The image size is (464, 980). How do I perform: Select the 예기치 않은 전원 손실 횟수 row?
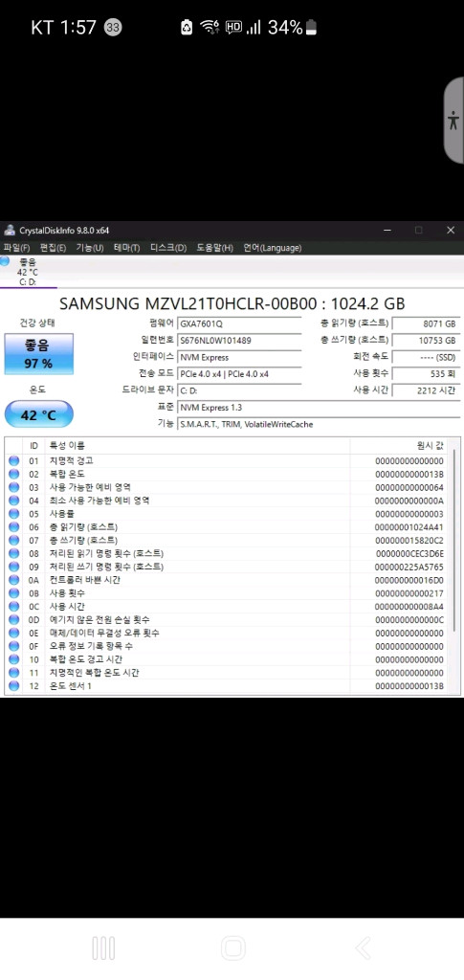coord(228,619)
